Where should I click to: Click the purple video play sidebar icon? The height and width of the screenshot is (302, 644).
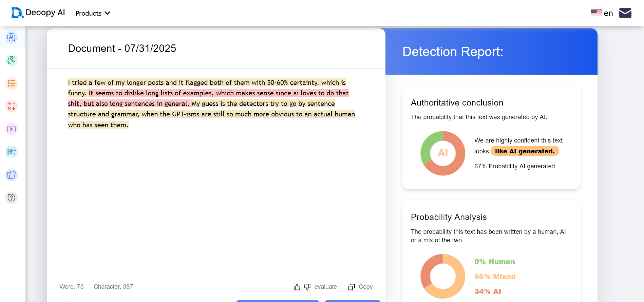tap(12, 129)
